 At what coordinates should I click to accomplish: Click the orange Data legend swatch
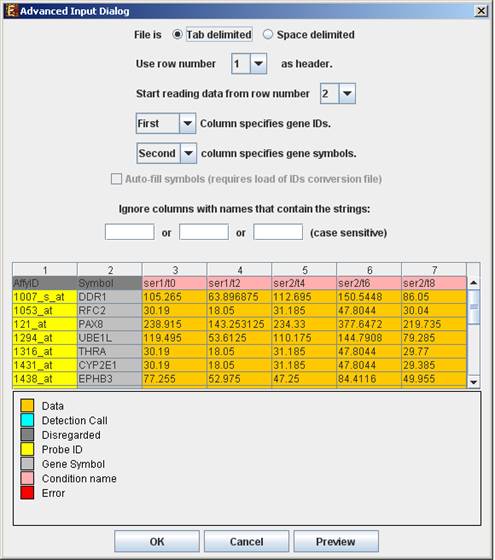[27, 406]
